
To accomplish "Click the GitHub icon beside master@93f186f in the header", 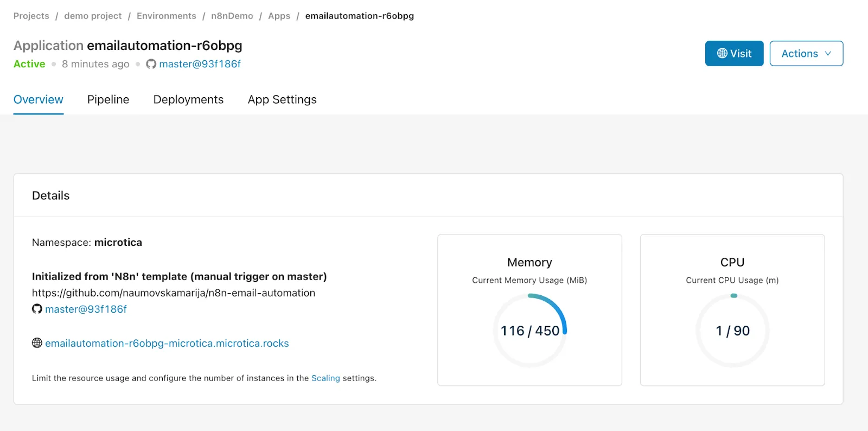I will (151, 64).
